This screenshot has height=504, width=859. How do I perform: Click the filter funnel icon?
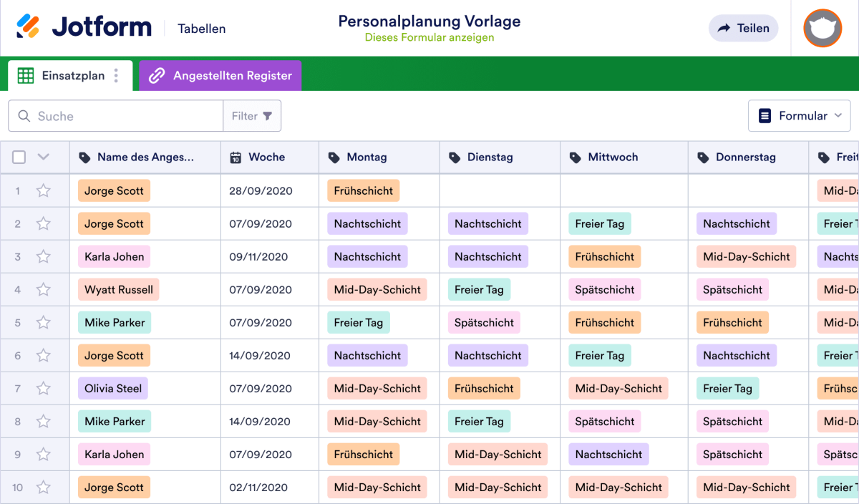(268, 116)
